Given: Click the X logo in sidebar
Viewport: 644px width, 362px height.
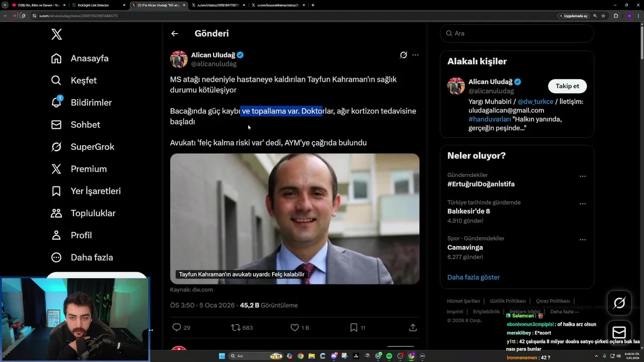Looking at the screenshot, I should click(x=56, y=34).
